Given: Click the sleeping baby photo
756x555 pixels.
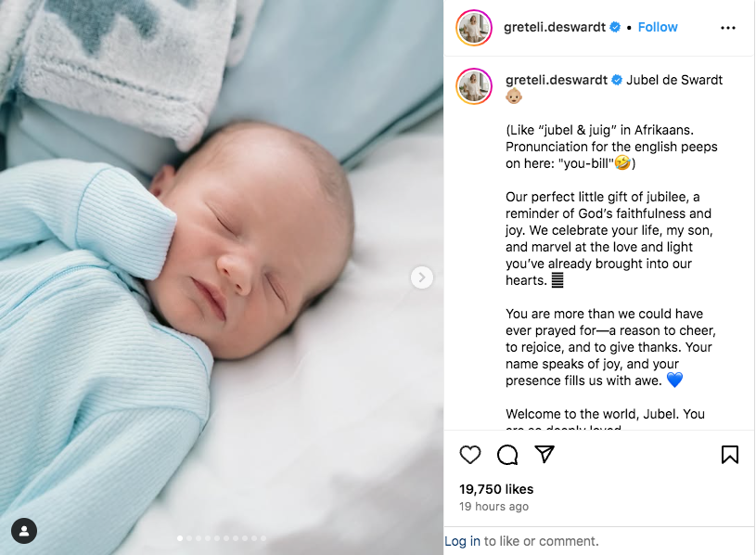Looking at the screenshot, I should point(222,277).
